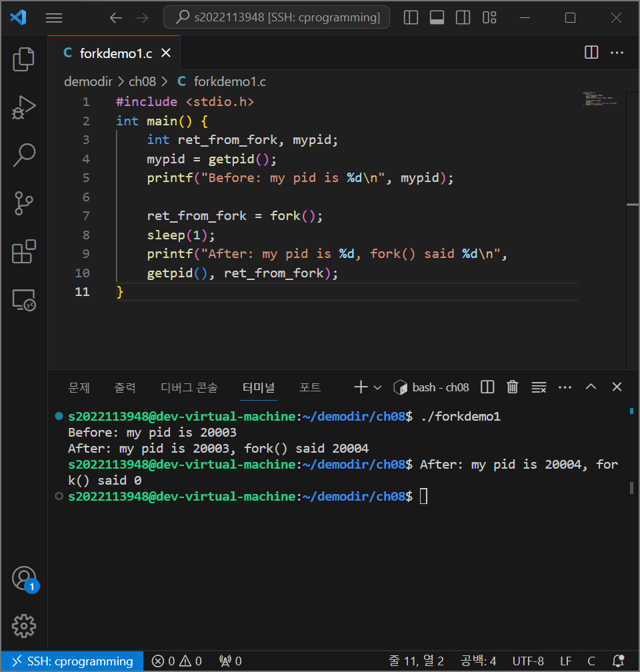The image size is (640, 672).
Task: Open Source Control view
Action: coord(23,203)
